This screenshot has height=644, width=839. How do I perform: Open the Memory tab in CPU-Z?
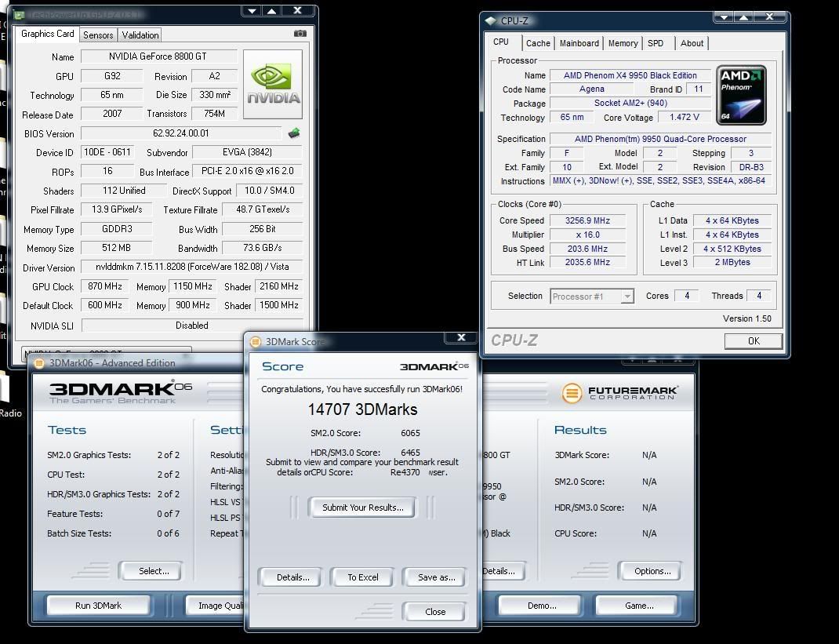click(x=623, y=43)
